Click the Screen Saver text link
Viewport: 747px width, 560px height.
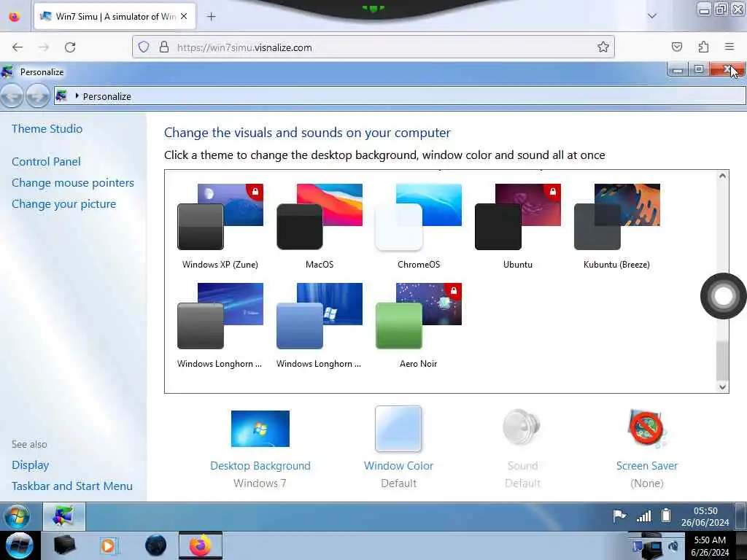(646, 466)
